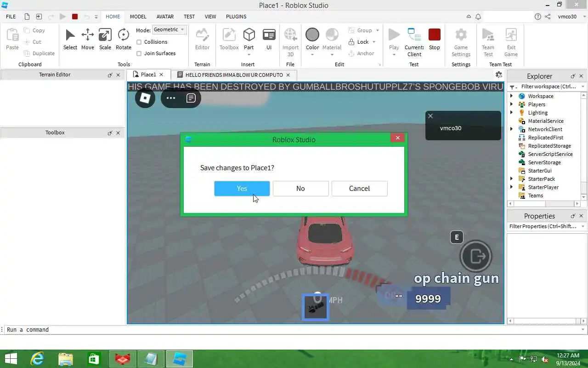Toggle the Collisions checkbox
588x368 pixels.
[x=139, y=42]
